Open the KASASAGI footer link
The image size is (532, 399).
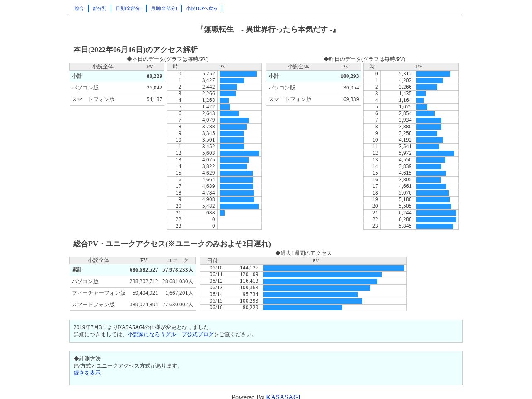point(283,397)
